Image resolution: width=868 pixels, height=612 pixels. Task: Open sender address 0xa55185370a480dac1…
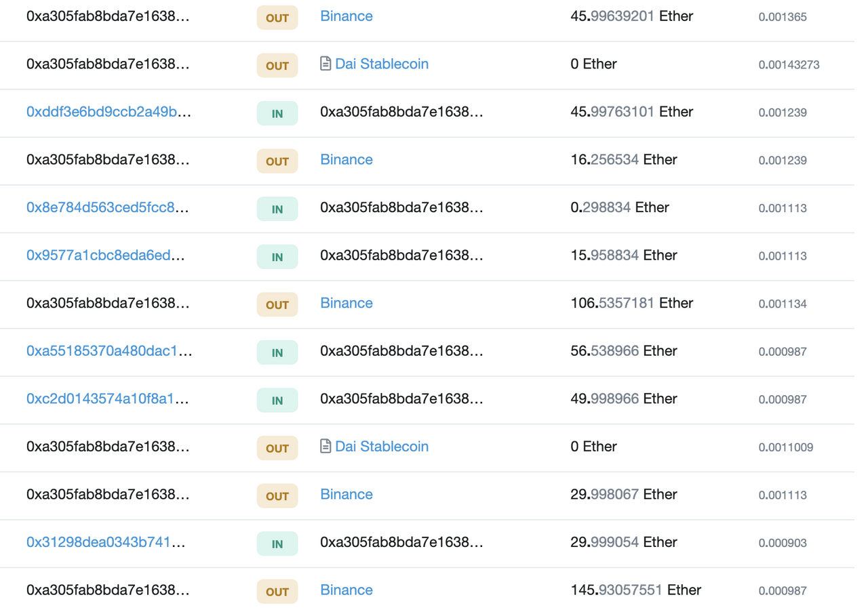click(x=109, y=350)
